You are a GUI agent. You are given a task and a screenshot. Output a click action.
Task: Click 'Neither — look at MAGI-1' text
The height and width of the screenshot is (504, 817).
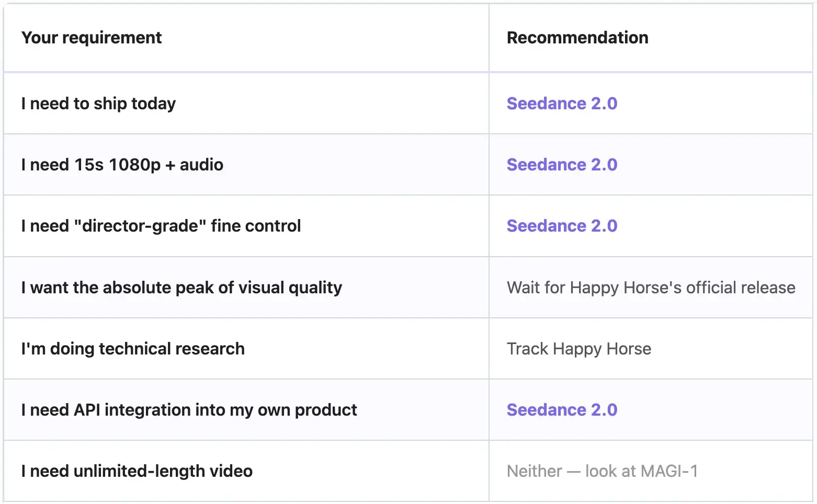point(602,471)
